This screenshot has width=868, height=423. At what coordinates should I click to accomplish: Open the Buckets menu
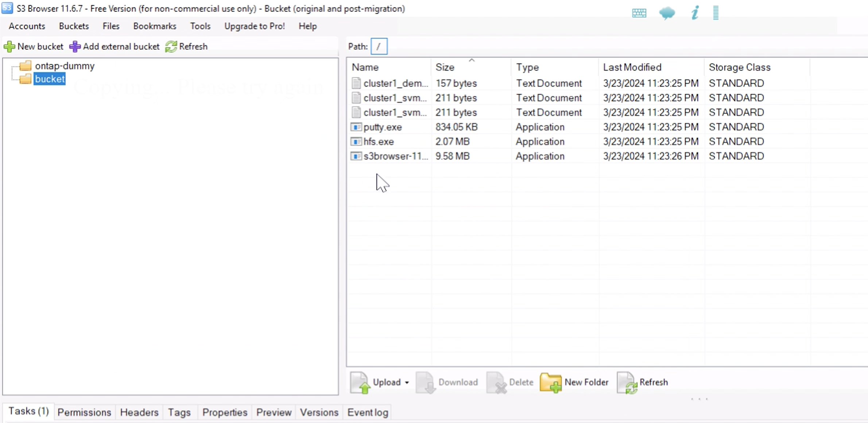[73, 26]
